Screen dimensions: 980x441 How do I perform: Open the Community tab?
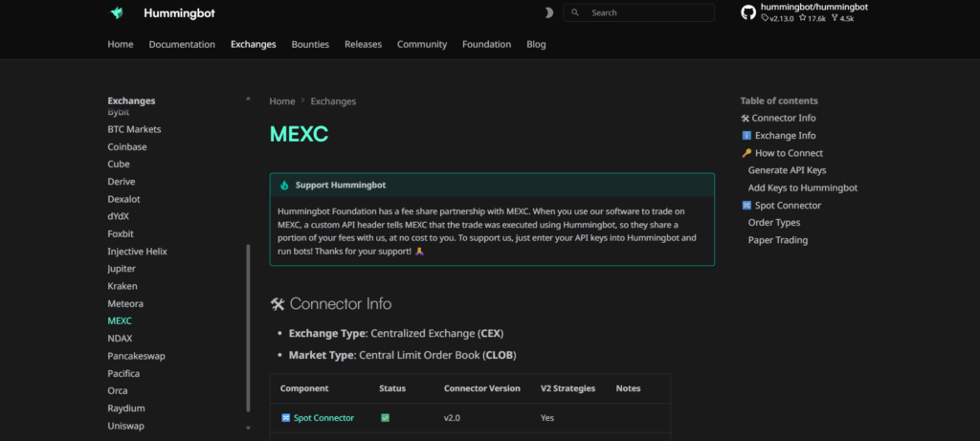click(x=422, y=44)
